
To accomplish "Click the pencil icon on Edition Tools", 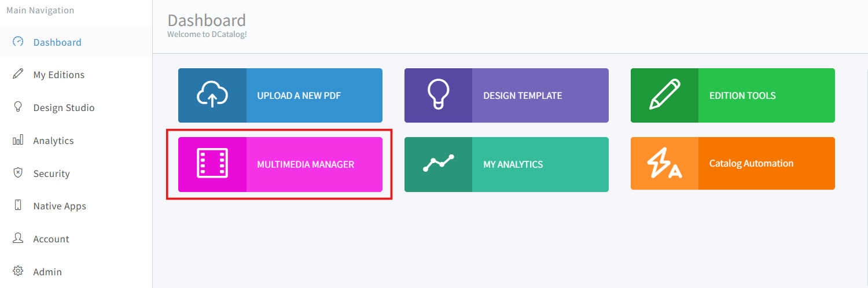I will [x=664, y=95].
